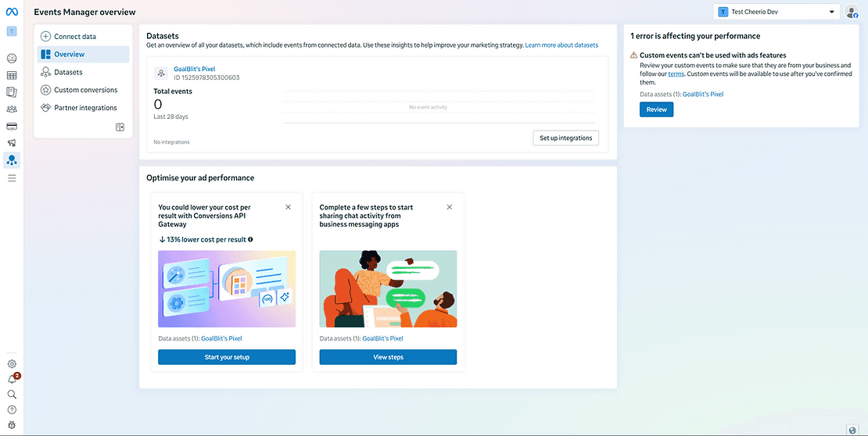Click the View steps button

point(388,357)
